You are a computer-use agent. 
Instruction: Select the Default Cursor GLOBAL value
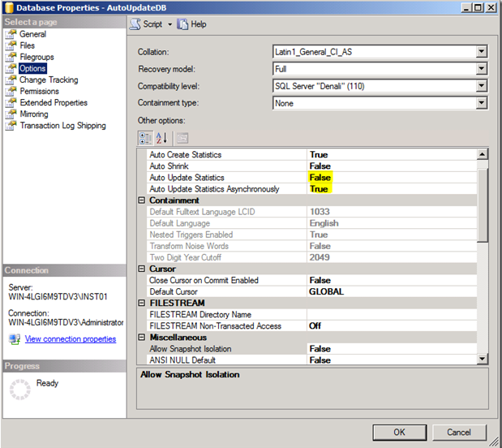326,291
